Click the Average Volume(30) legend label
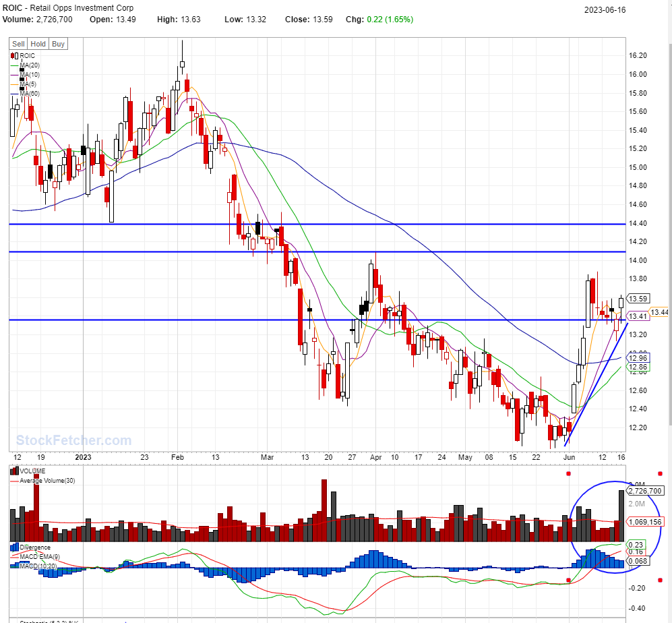This screenshot has width=672, height=623. [x=47, y=481]
